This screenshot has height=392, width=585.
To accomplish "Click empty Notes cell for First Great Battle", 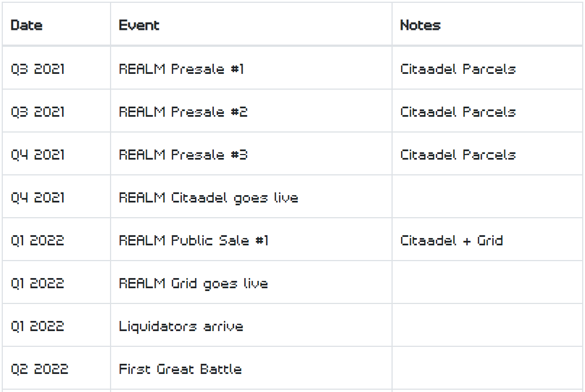I will pyautogui.click(x=487, y=368).
